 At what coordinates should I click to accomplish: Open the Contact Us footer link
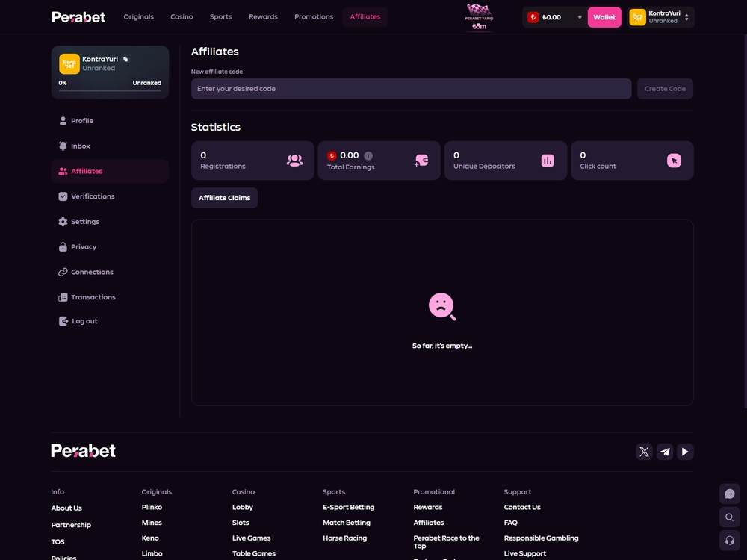[522, 507]
